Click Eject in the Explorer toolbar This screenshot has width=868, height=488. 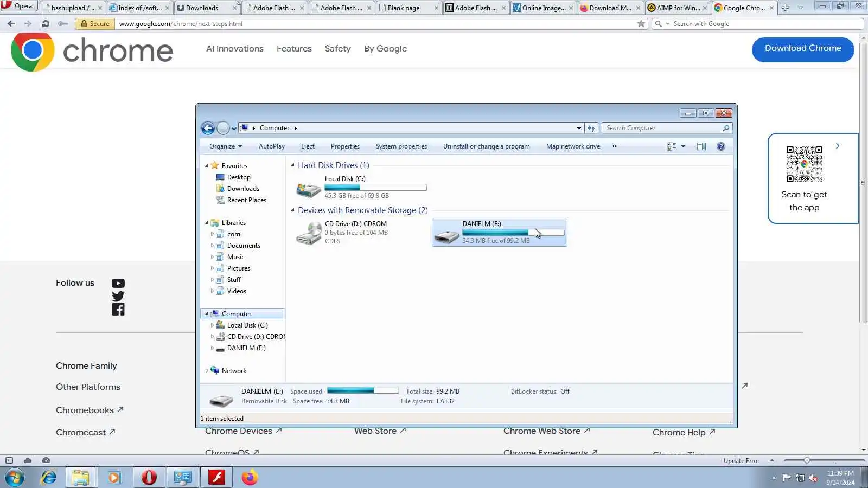coord(308,146)
